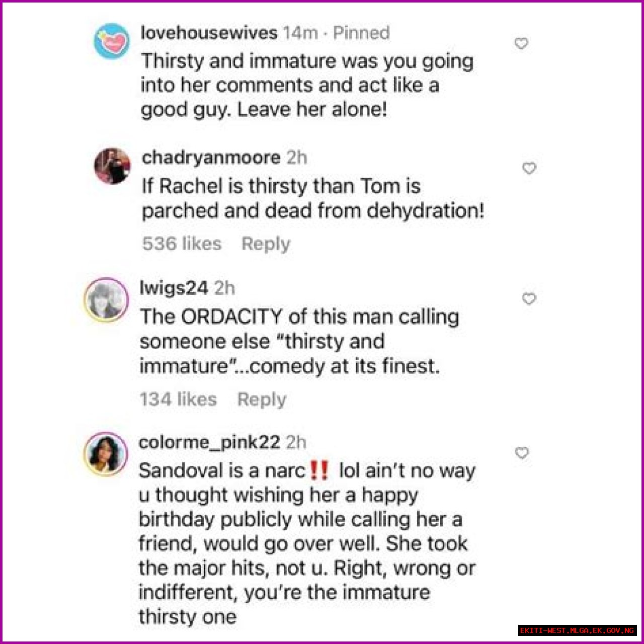Visit the colorme_pink22 username link
Image resolution: width=644 pixels, height=644 pixels.
(209, 443)
